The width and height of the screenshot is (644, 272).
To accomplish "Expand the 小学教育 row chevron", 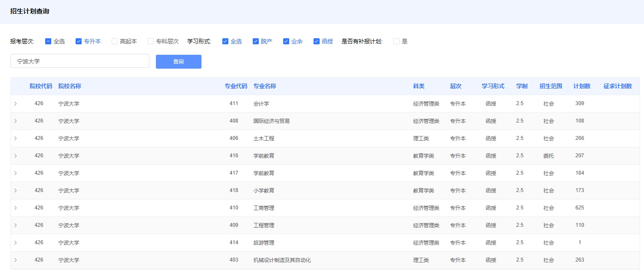I will click(x=15, y=190).
